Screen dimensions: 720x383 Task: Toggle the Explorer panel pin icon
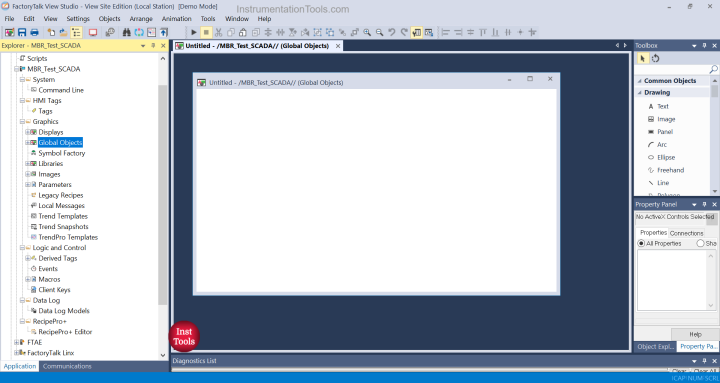point(153,45)
